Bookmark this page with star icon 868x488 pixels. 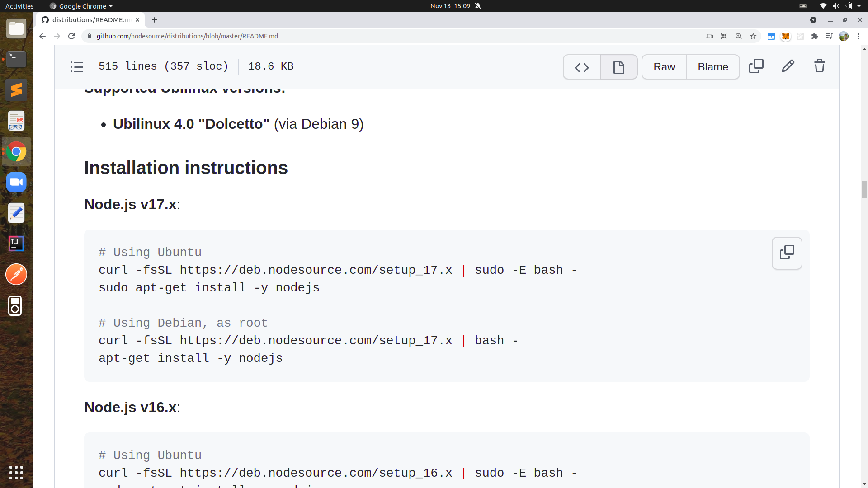pyautogui.click(x=753, y=36)
